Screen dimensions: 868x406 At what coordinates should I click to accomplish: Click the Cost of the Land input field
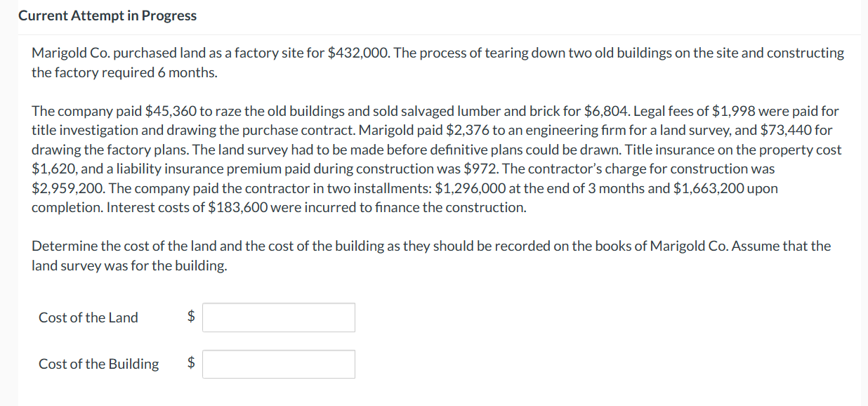[x=278, y=317]
